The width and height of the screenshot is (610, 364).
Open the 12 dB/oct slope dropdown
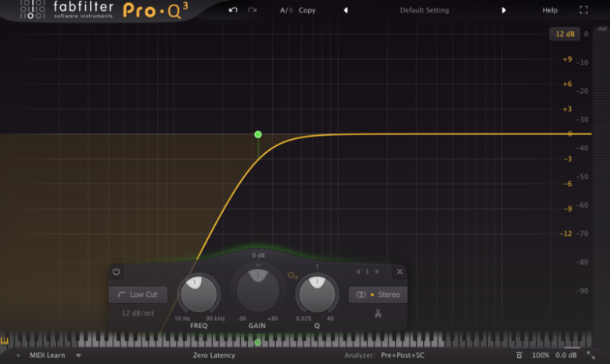(138, 313)
